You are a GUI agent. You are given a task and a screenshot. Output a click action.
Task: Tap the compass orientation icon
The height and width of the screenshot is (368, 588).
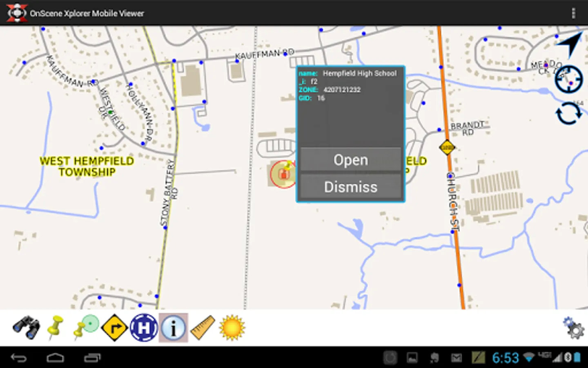point(568,79)
